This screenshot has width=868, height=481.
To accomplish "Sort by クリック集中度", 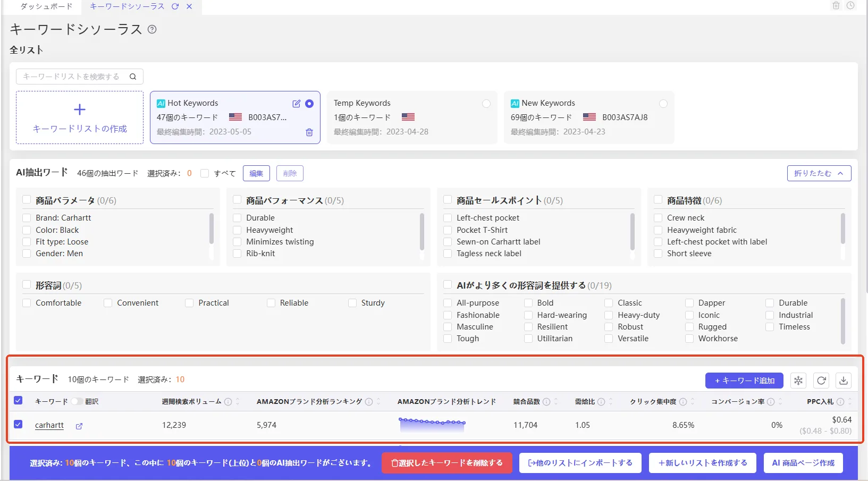I will point(693,402).
